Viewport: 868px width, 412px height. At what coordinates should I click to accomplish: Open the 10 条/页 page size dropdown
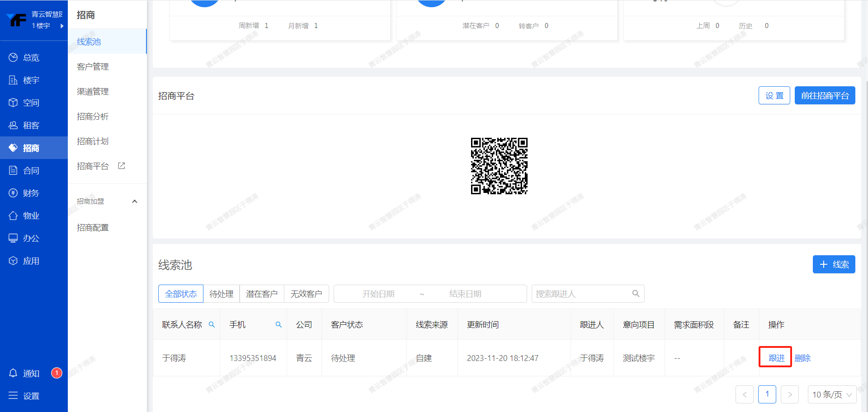point(831,394)
